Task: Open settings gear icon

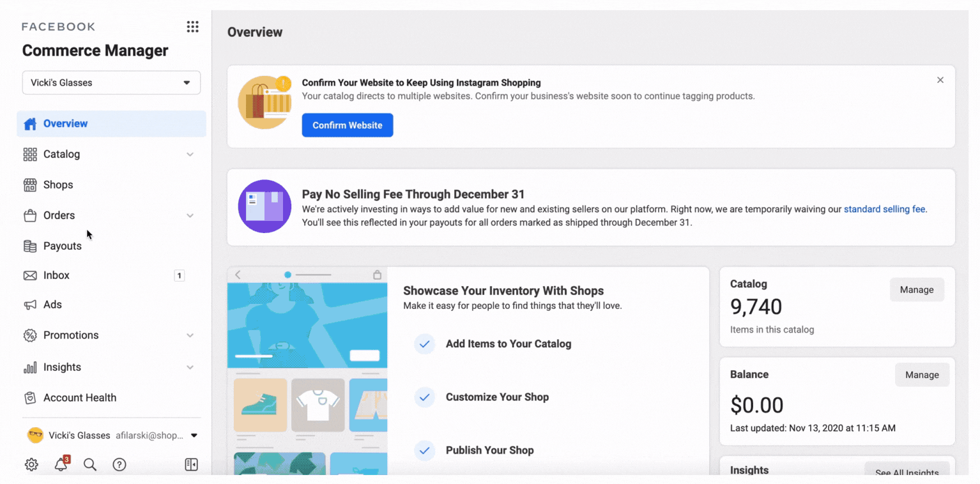Action: 31,465
